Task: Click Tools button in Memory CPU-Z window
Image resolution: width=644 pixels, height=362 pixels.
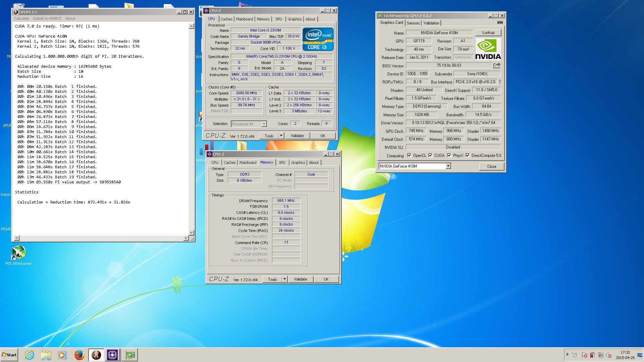Action: tap(272, 279)
